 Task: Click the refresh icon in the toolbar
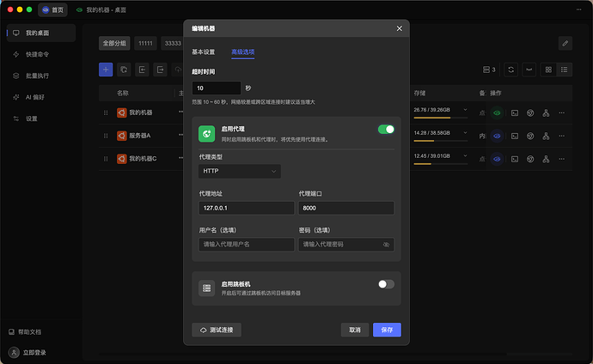pyautogui.click(x=511, y=70)
